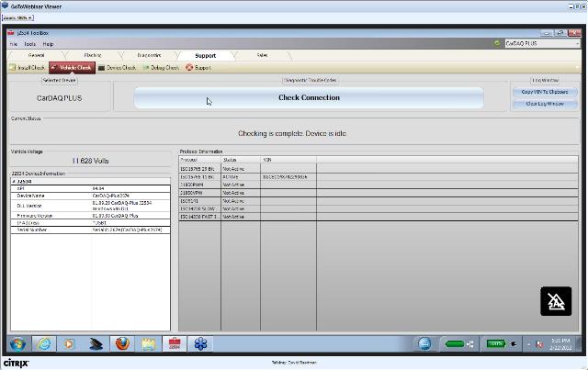The width and height of the screenshot is (588, 370).
Task: Click the API row in device information
Action: pos(90,188)
